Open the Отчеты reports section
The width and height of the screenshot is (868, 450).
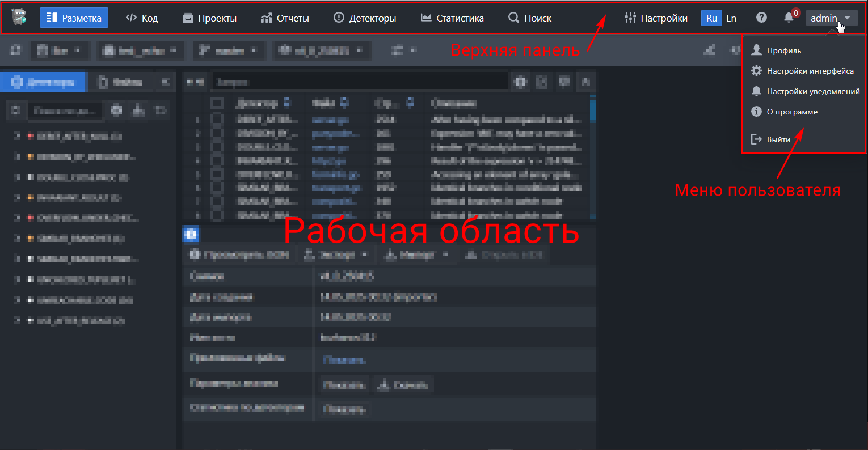285,18
